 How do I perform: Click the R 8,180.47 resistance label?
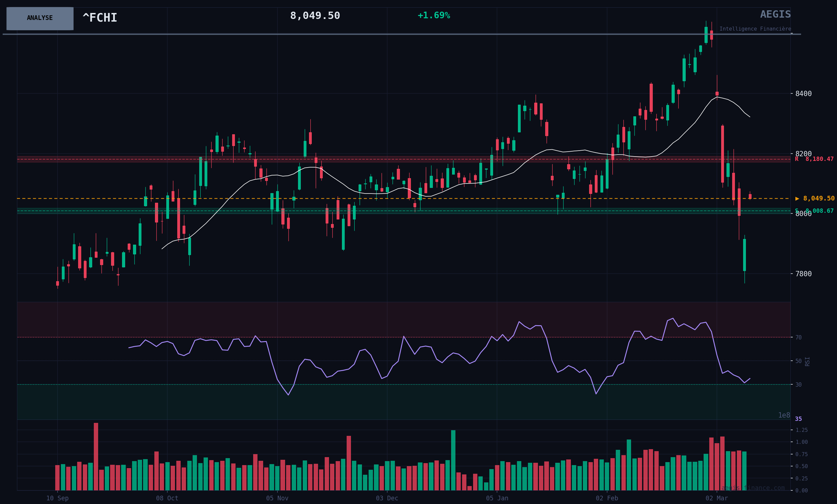pyautogui.click(x=814, y=159)
